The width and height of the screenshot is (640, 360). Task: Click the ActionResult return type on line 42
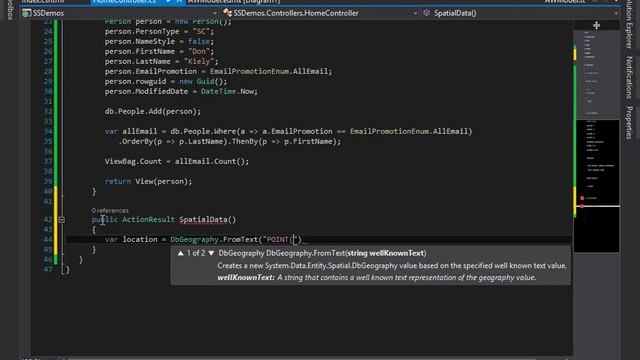click(148, 220)
